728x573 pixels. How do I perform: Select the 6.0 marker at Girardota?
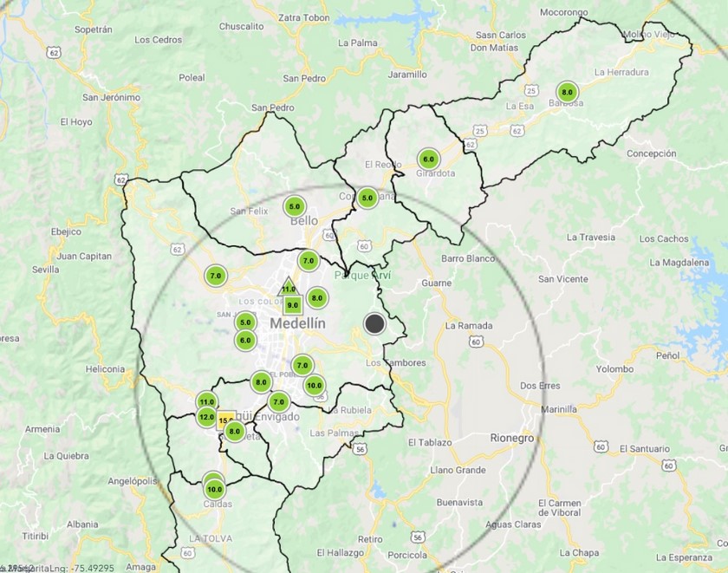coord(428,159)
